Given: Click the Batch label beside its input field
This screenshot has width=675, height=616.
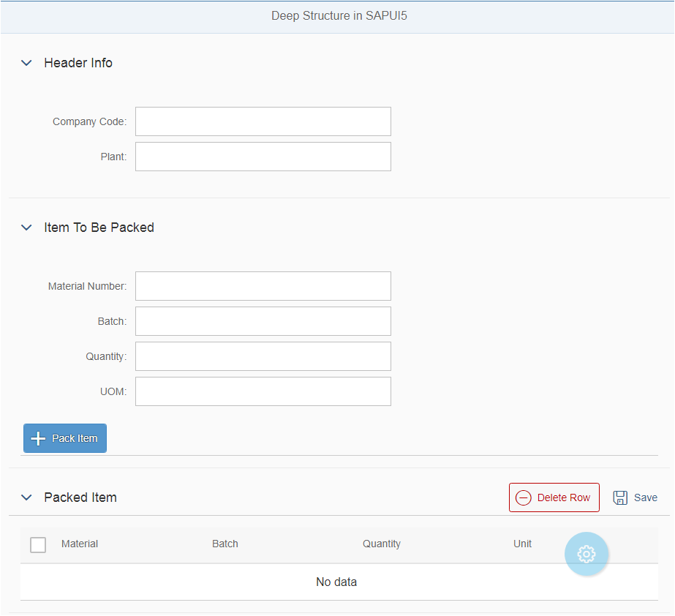Looking at the screenshot, I should coord(113,321).
